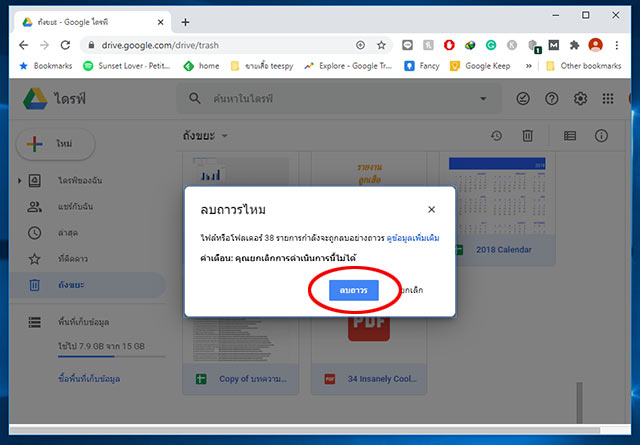Expand the ไดรฟ์ของฉัน tree arrow
The width and height of the screenshot is (640, 445).
click(x=20, y=180)
